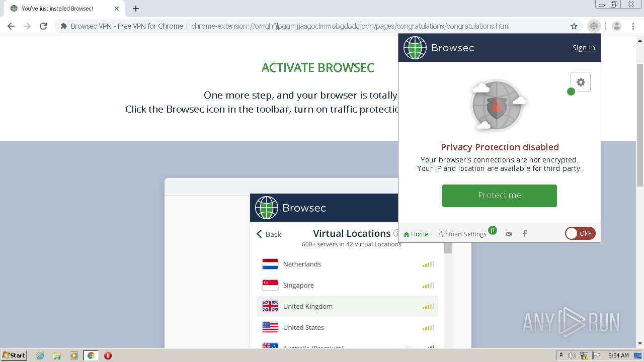Click Netherlands signal strength bars

[x=428, y=264]
